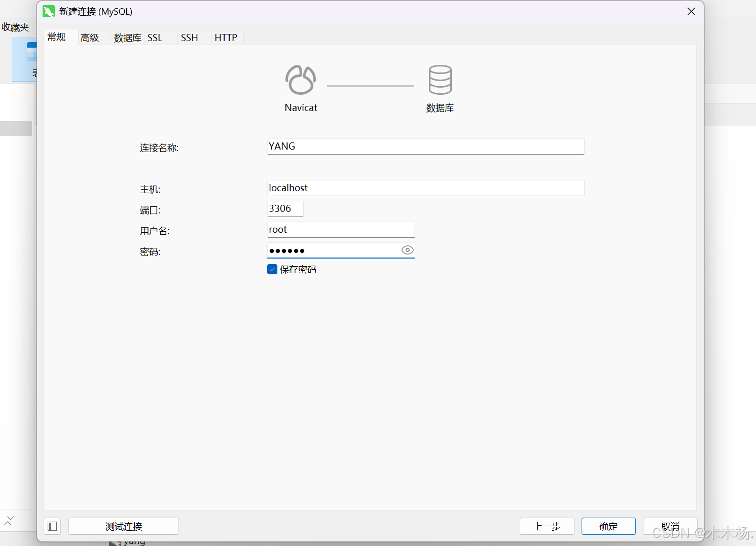
Task: Click the 连接名称 label
Action: tap(159, 148)
